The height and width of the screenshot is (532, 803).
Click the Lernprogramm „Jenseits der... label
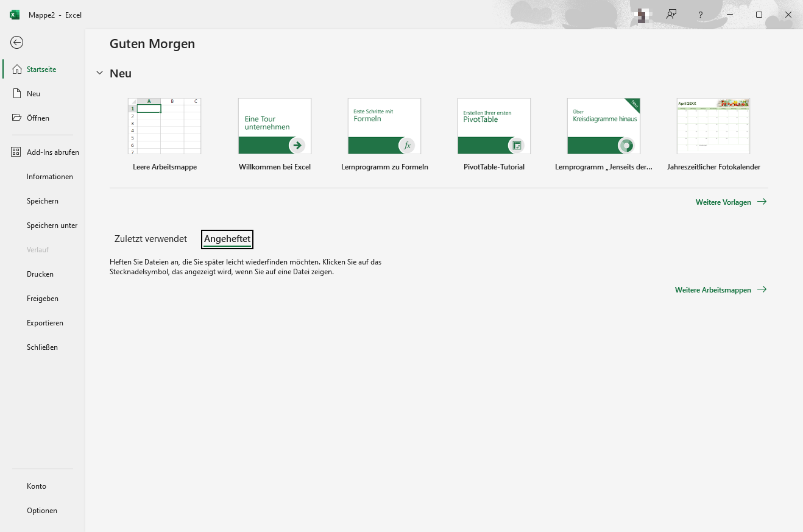tap(604, 167)
